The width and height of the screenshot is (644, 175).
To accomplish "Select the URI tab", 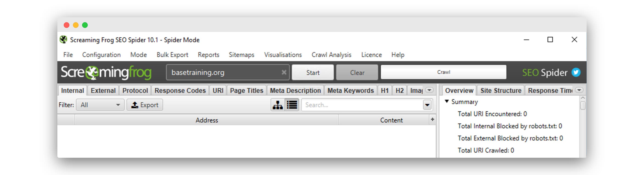I will (x=218, y=90).
